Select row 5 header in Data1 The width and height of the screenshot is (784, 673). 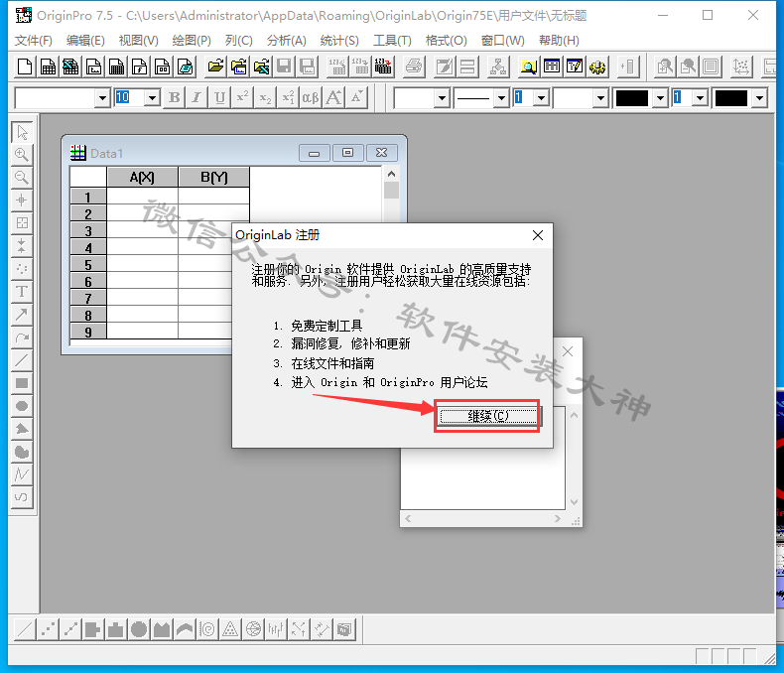click(x=88, y=265)
